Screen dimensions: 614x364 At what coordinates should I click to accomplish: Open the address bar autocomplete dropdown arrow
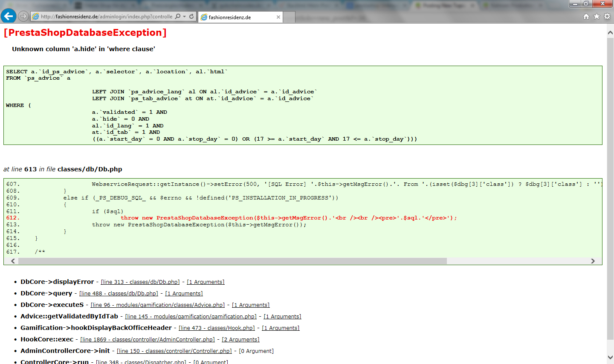click(185, 17)
